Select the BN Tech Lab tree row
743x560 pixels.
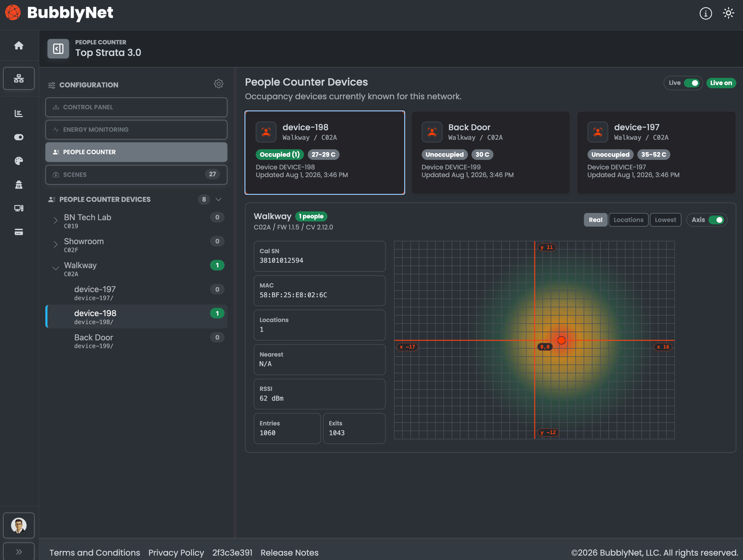pyautogui.click(x=136, y=221)
